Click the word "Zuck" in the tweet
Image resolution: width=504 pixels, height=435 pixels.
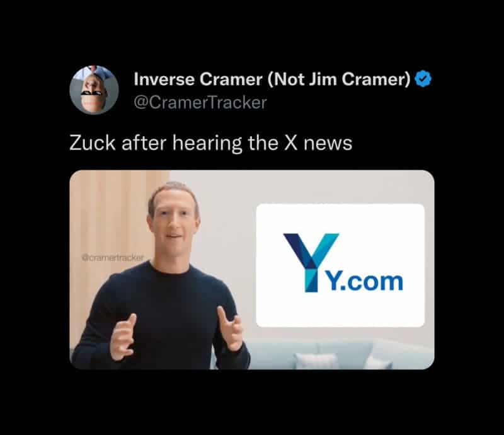(x=92, y=143)
